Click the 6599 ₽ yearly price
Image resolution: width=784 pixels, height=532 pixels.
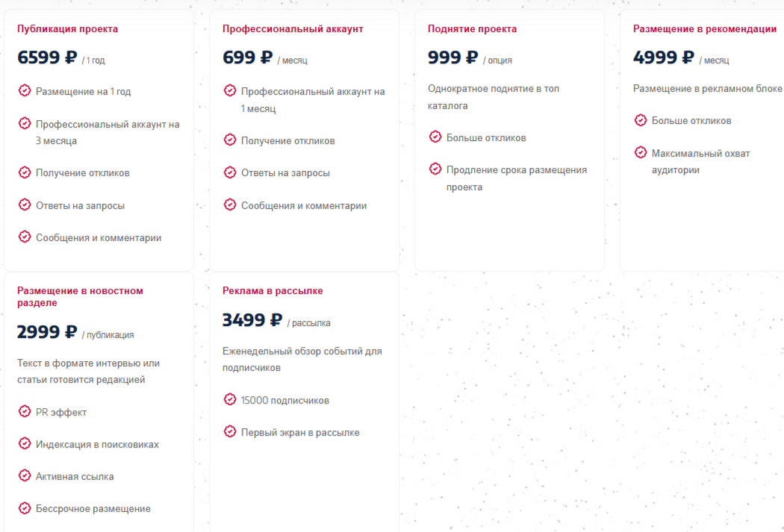click(x=47, y=57)
